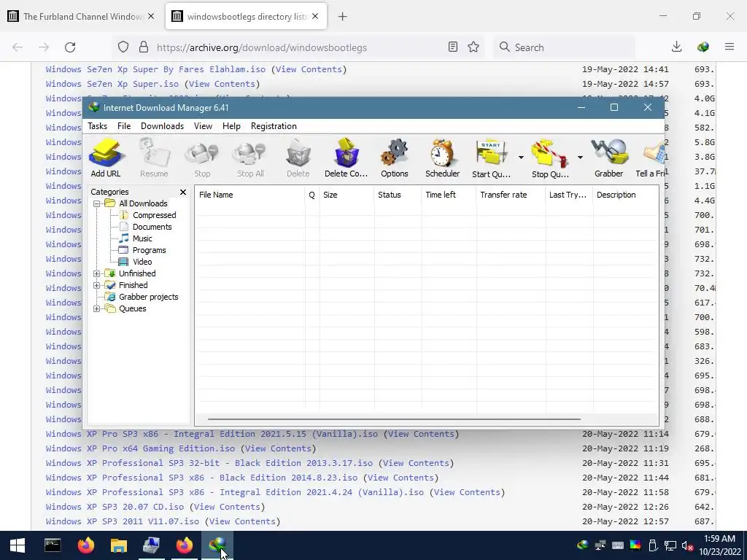Screen dimensions: 747x560
Task: Reload the Firefox page
Action: 70,47
